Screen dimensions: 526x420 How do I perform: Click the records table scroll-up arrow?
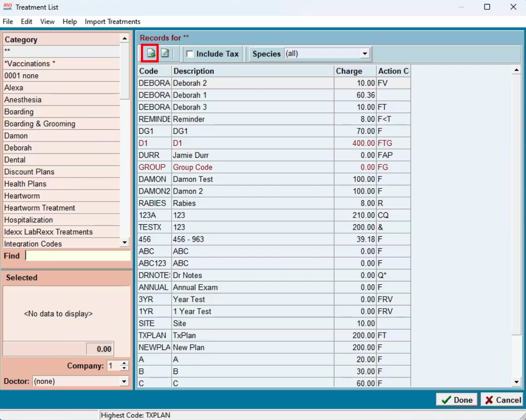click(x=516, y=70)
